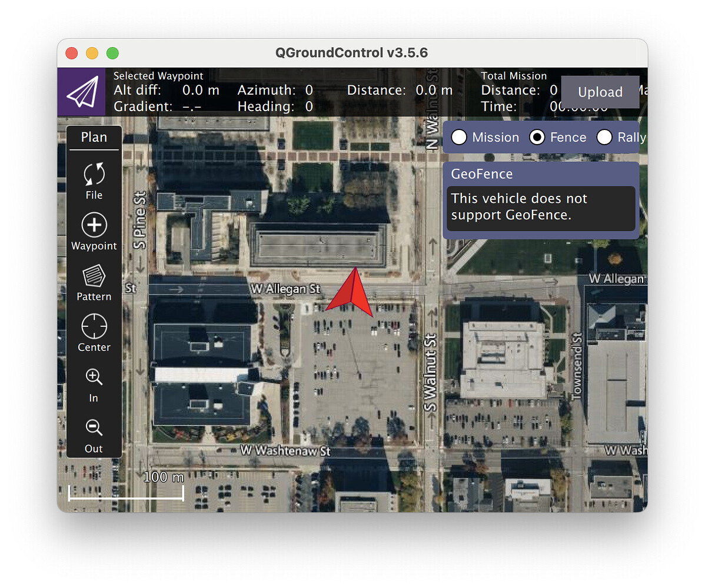
Task: Enable the Fence mode radio button
Action: (x=537, y=137)
